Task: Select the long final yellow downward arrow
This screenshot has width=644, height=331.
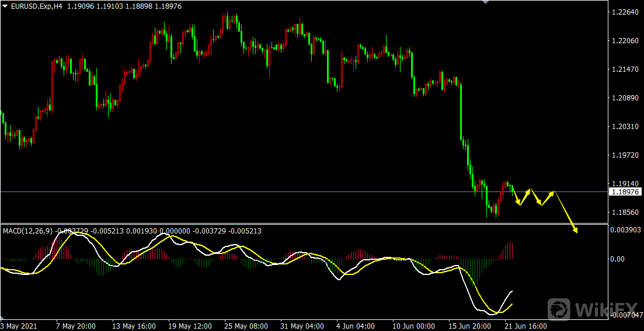Action: click(565, 211)
